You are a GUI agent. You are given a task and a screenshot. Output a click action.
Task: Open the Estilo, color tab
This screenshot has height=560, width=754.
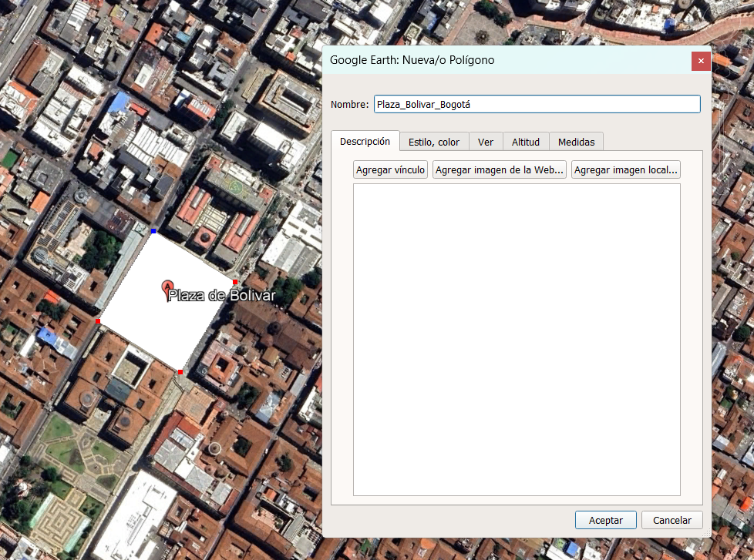(x=434, y=143)
